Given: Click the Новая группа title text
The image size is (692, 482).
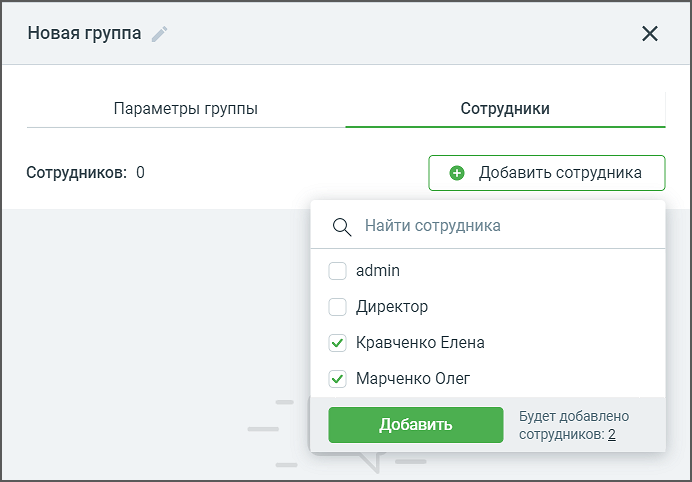Looking at the screenshot, I should (x=84, y=34).
